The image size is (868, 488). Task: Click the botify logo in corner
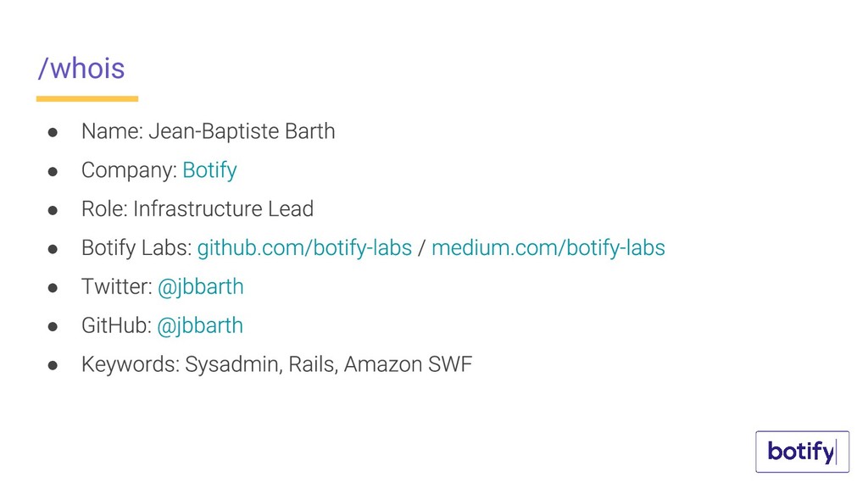click(x=802, y=452)
